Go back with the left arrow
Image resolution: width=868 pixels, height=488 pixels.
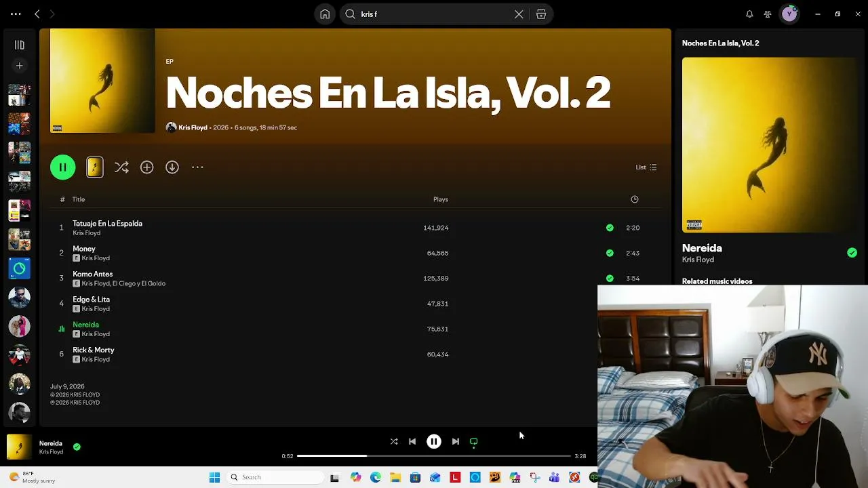click(37, 14)
